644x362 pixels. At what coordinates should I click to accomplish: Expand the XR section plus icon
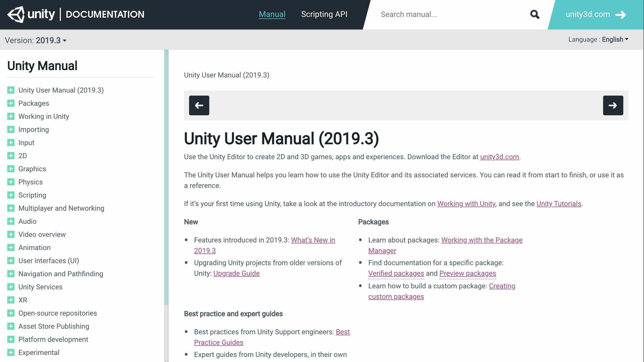coord(11,300)
